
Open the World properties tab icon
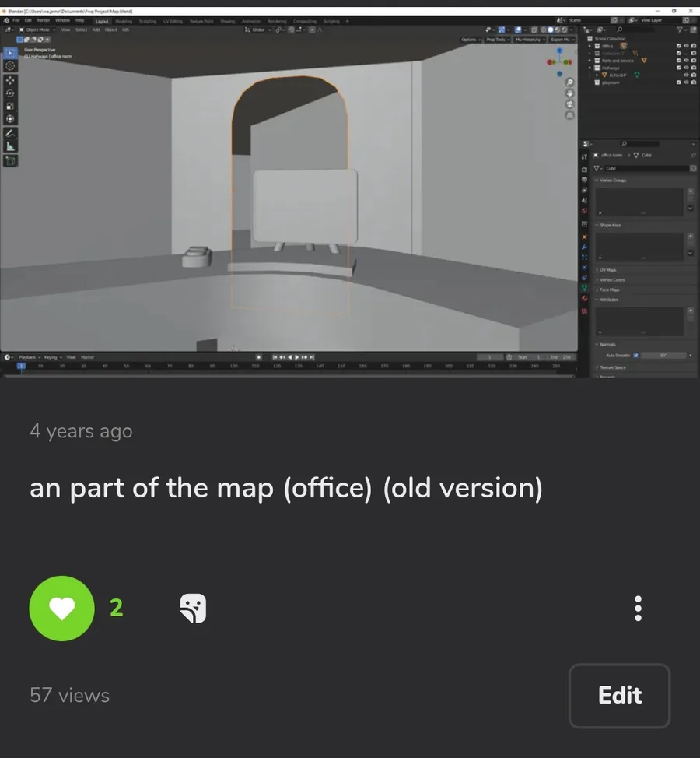[585, 210]
